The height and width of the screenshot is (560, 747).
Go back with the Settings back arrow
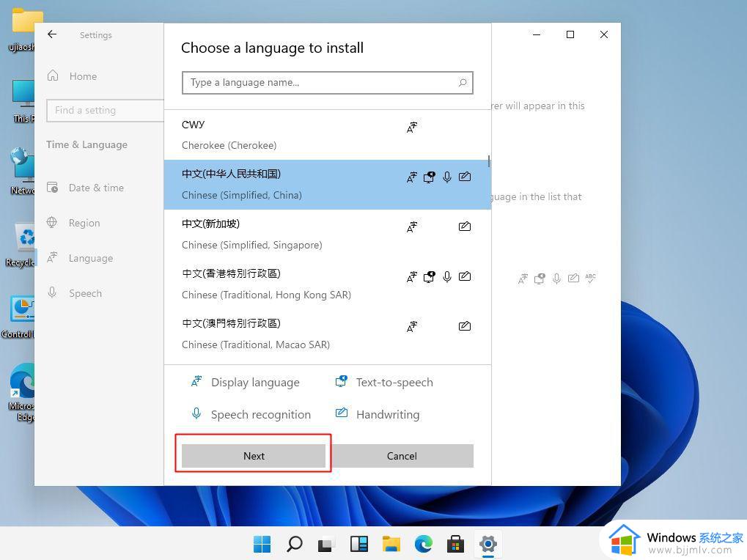(x=52, y=34)
